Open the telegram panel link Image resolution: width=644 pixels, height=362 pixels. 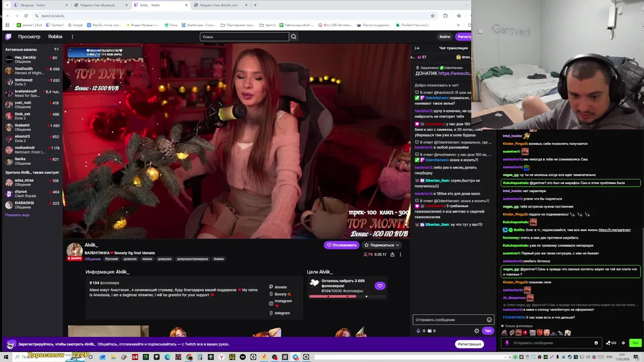click(x=279, y=313)
